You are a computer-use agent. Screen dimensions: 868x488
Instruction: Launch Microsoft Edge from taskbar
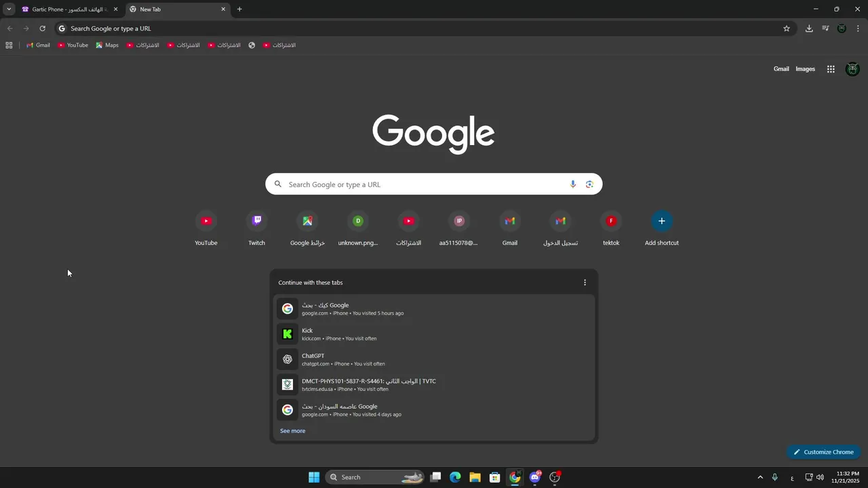tap(455, 477)
